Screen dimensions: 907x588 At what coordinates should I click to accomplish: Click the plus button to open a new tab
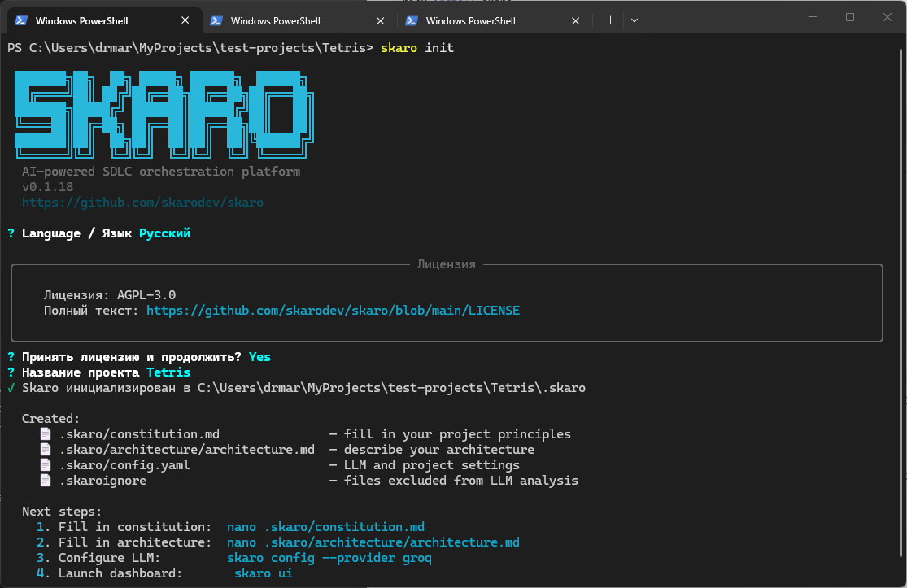[x=609, y=20]
